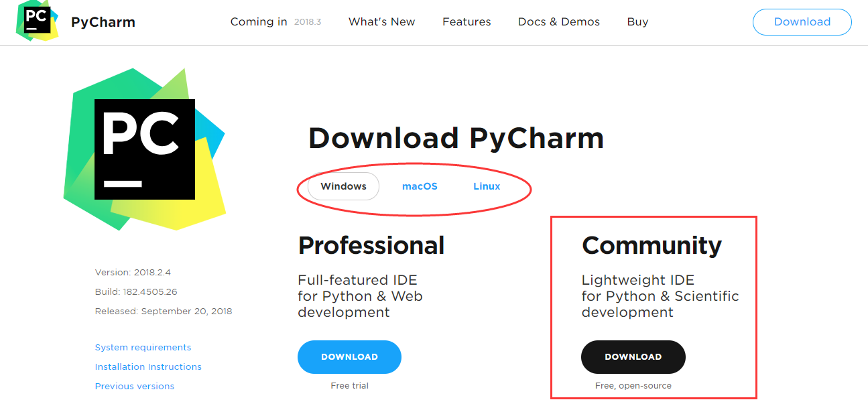Click the Free, open-source text under Community
This screenshot has width=868, height=406.
[x=633, y=385]
